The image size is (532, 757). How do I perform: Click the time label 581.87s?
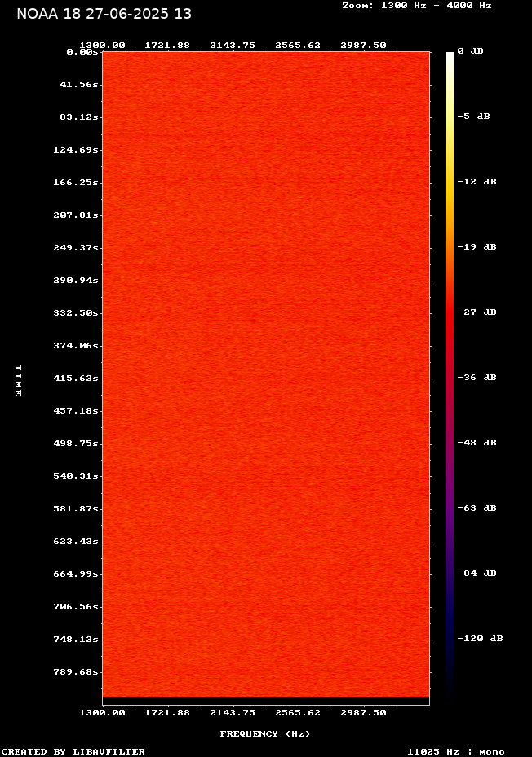(76, 509)
